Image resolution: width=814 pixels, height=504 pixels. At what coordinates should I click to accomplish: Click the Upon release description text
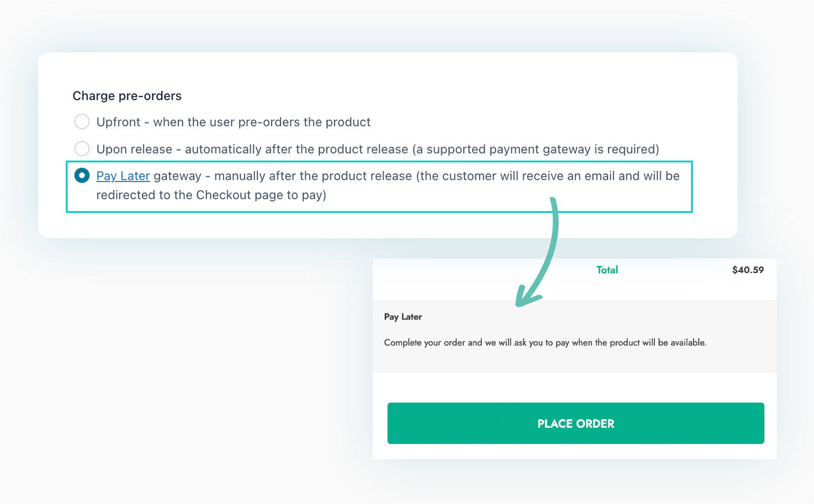point(378,149)
